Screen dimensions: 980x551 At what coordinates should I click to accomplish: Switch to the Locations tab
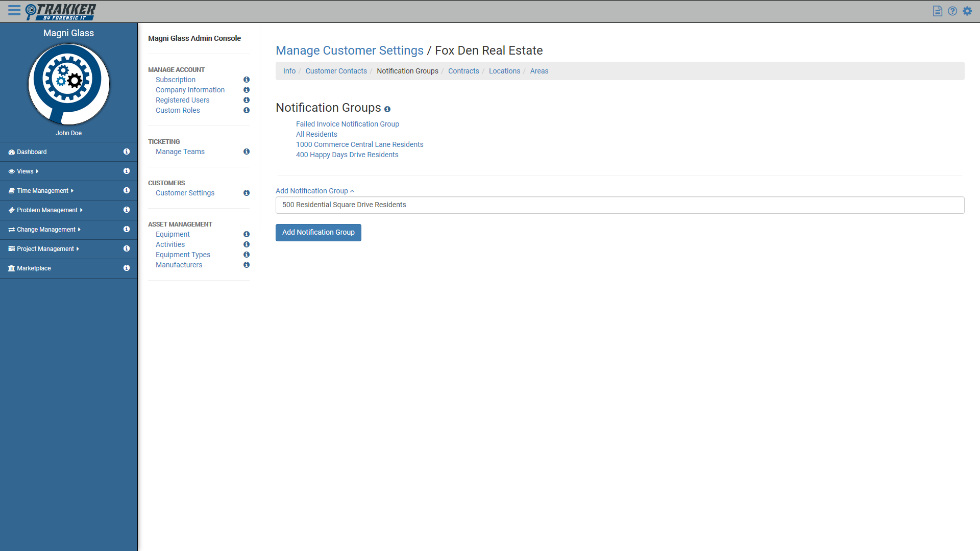[504, 71]
